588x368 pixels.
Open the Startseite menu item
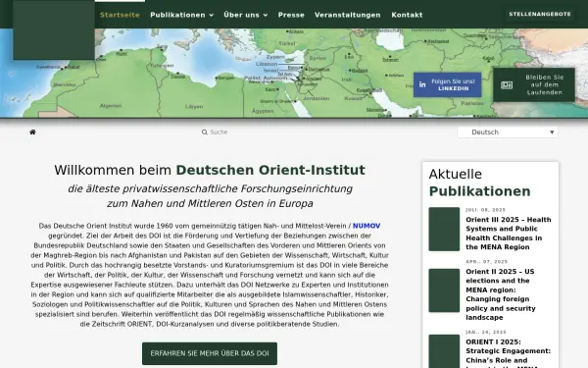(120, 15)
